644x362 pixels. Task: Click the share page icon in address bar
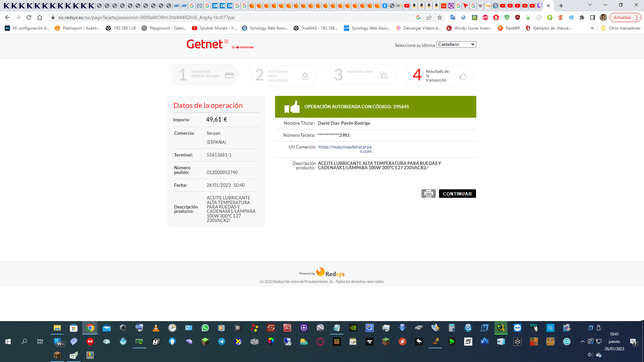429,17
